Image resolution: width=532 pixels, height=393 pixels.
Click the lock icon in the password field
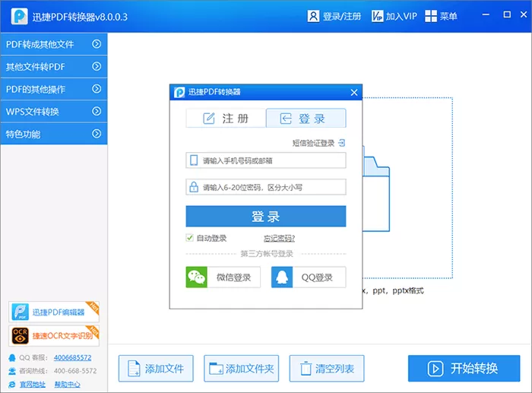194,187
